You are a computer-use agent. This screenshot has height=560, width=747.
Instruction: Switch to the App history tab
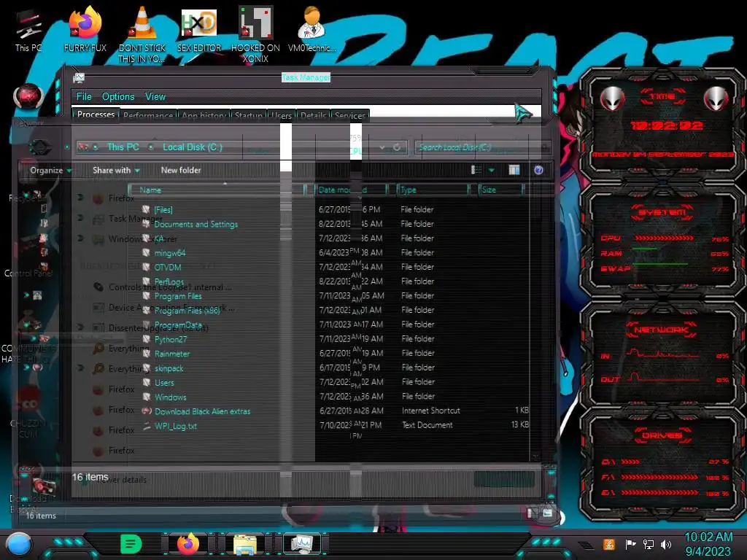(x=204, y=115)
